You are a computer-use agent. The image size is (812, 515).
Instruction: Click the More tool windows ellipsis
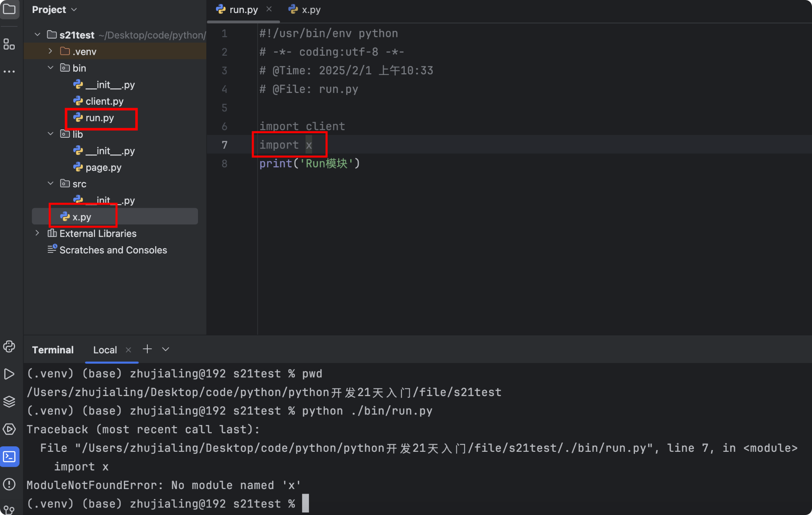9,72
